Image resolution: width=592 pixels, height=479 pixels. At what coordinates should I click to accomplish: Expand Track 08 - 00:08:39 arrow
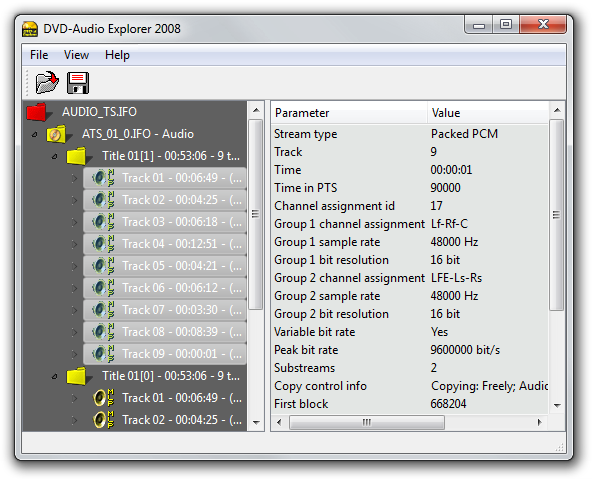74,332
